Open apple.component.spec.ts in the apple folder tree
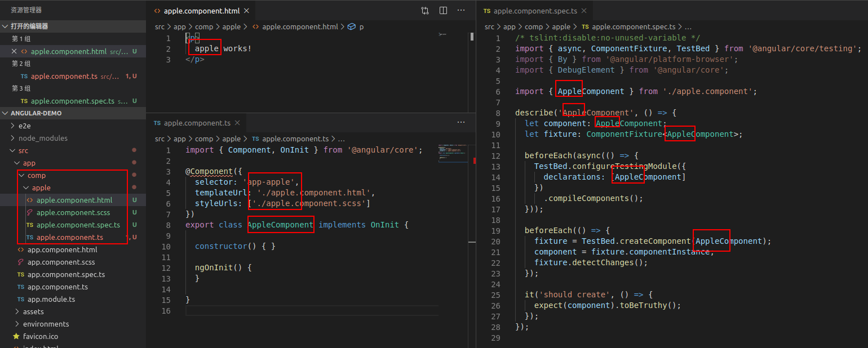Image resolution: width=868 pixels, height=348 pixels. (x=73, y=225)
